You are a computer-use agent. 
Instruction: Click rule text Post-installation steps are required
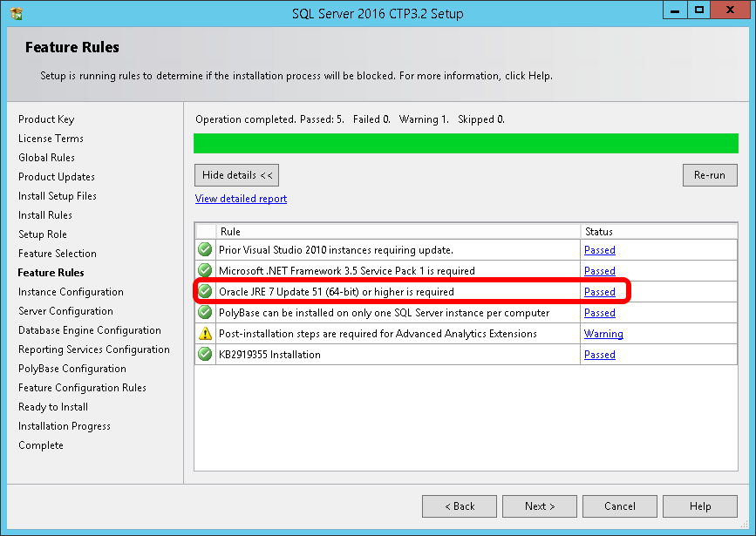(378, 334)
